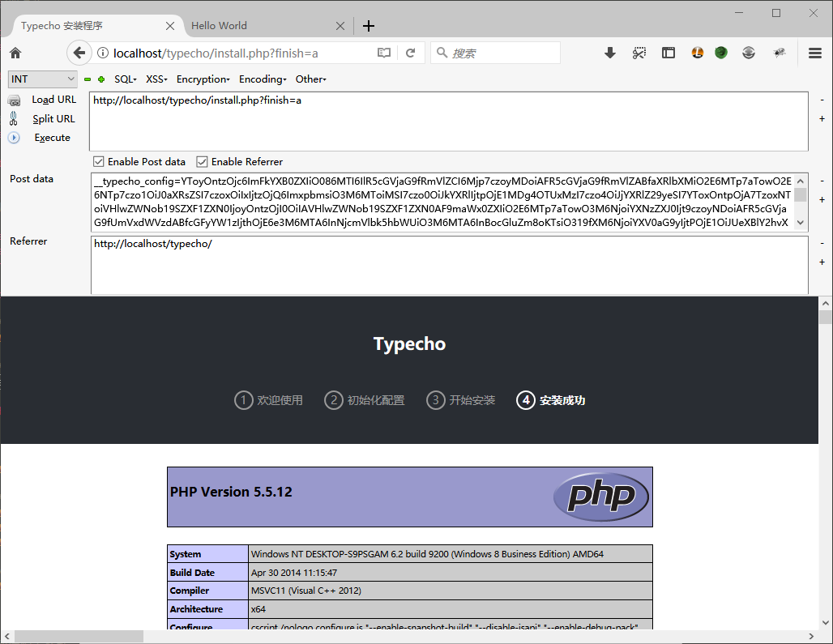Open the INT type dropdown

tap(42, 79)
